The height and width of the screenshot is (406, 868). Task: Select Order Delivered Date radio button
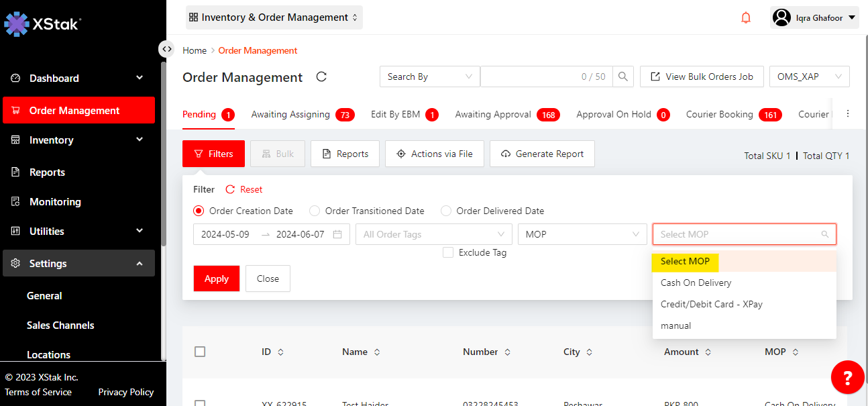point(446,211)
